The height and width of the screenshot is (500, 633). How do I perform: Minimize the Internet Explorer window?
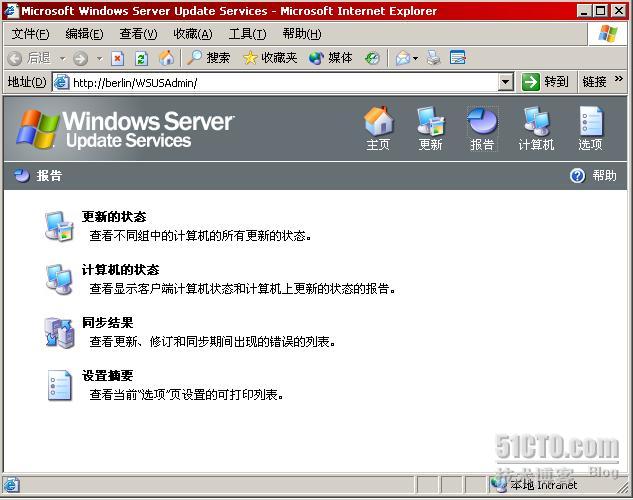point(584,10)
